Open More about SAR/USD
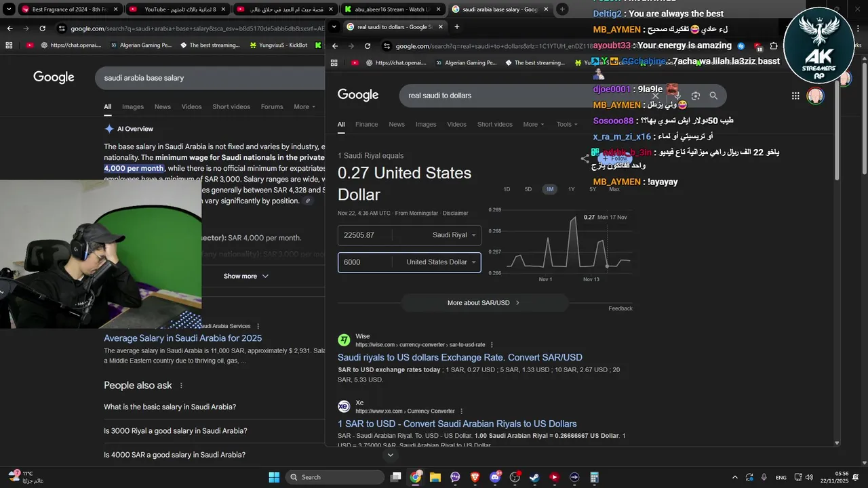The image size is (868, 488). (x=484, y=303)
